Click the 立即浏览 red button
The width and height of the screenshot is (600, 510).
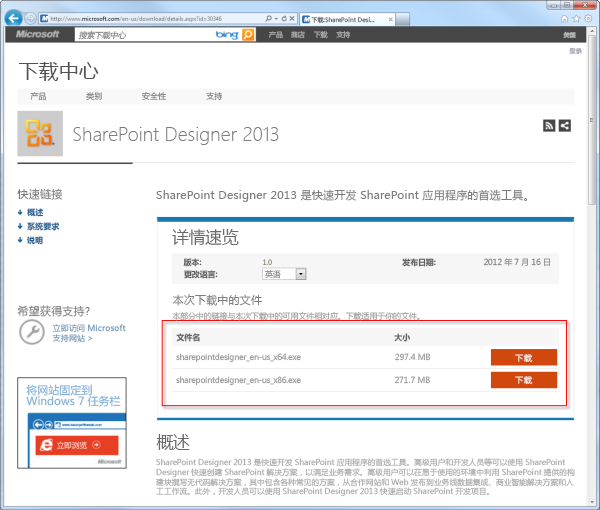click(77, 445)
